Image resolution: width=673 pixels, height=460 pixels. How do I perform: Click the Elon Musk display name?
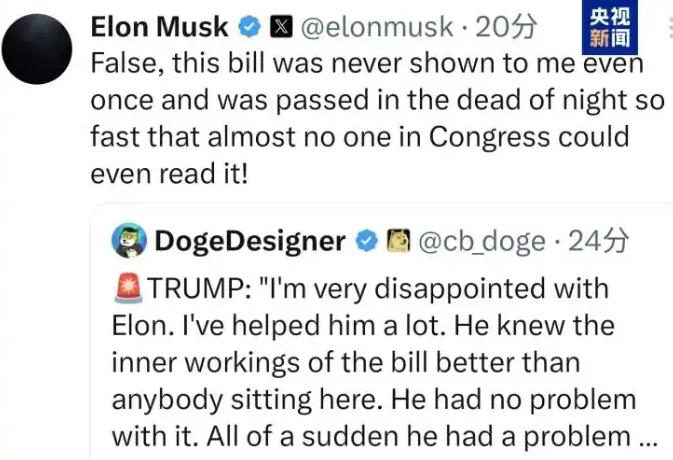[x=159, y=27]
